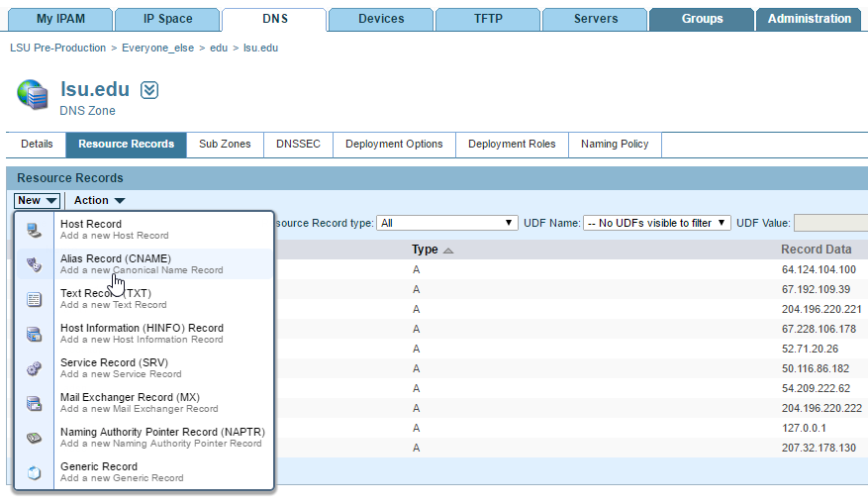Viewport: 868px width, 504px height.
Task: Click record data 204.196.220.222
Action: coord(821,408)
